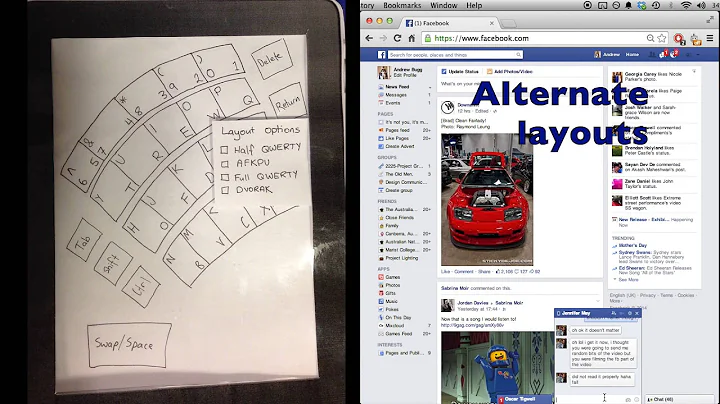
Task: Expand the News Feed sort arrow
Action: [430, 87]
